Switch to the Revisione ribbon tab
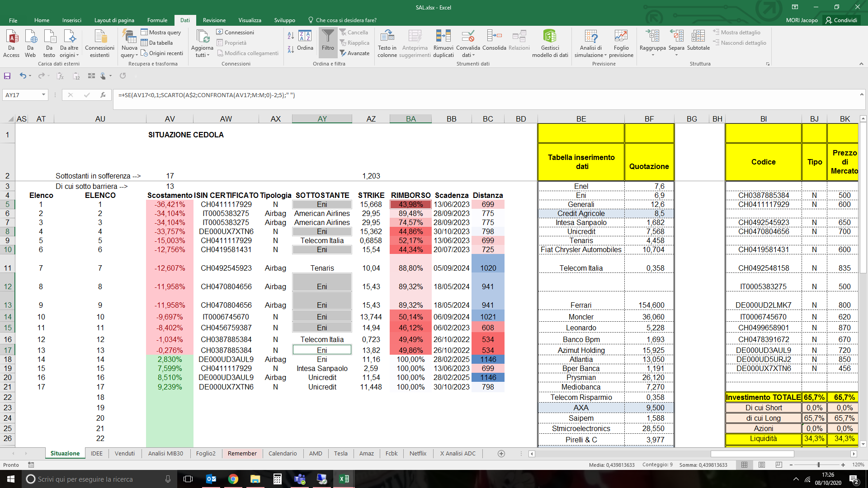868x488 pixels. click(214, 20)
